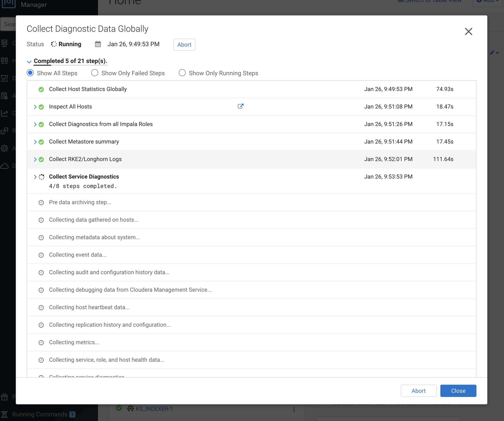The height and width of the screenshot is (421, 504).
Task: Open the Administration gear icon
Action: [4, 148]
